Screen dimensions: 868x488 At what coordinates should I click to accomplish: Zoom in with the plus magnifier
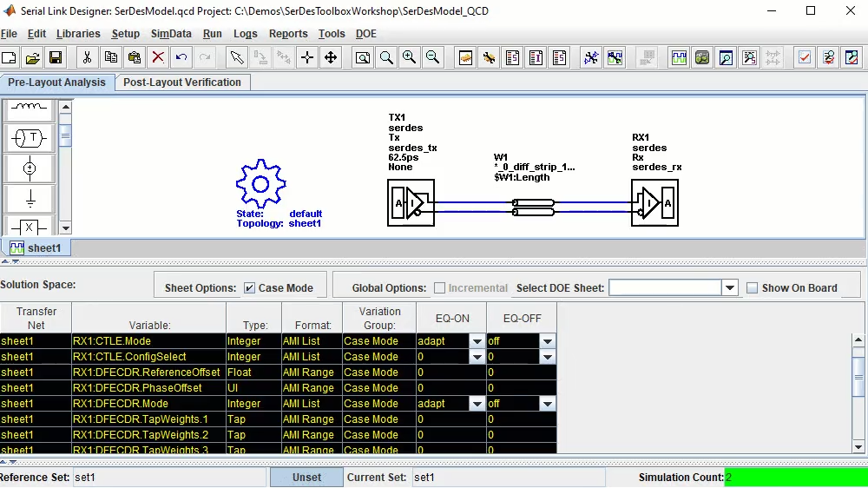pyautogui.click(x=410, y=57)
